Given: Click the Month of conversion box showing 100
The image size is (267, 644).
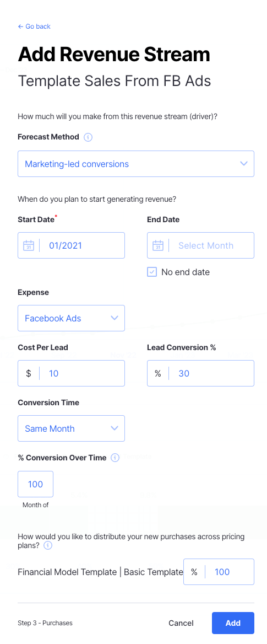Looking at the screenshot, I should (35, 484).
